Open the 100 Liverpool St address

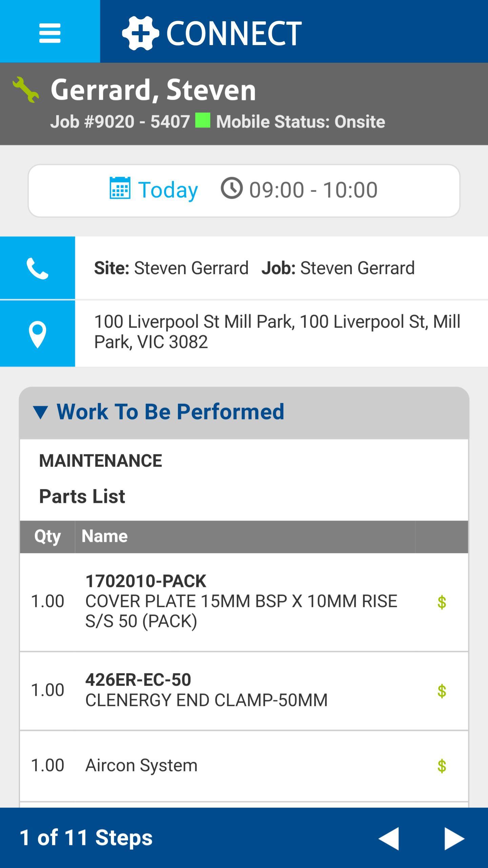pyautogui.click(x=277, y=332)
